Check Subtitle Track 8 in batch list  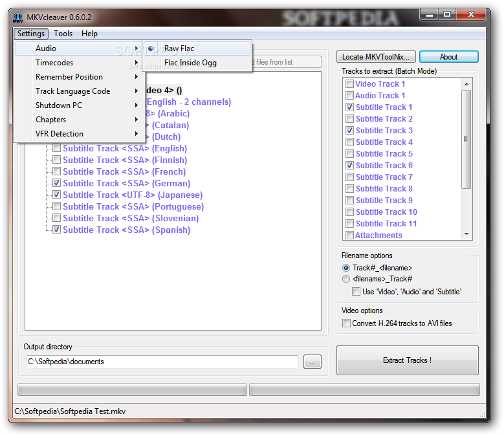(349, 189)
